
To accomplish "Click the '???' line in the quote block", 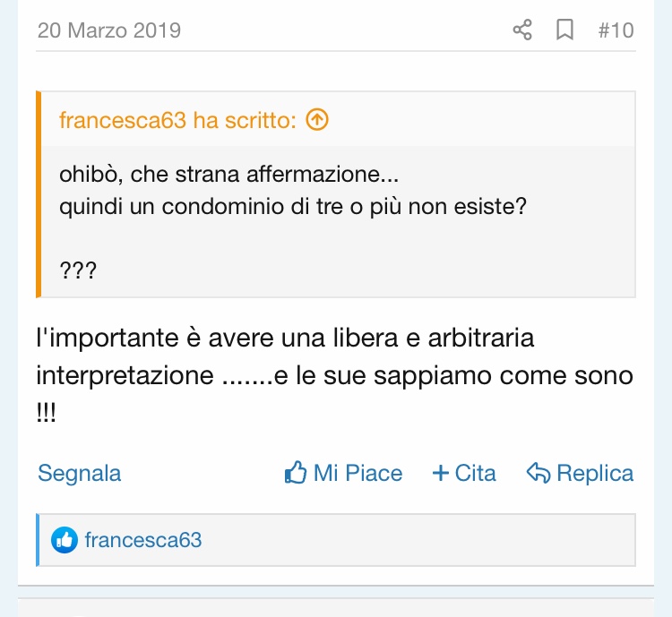I will tap(78, 270).
